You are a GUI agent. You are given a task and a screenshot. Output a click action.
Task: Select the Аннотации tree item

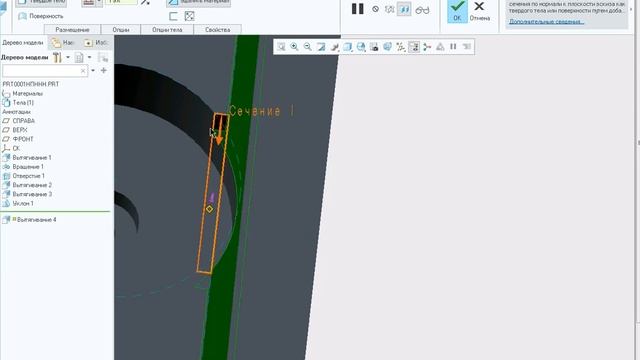coord(16,112)
